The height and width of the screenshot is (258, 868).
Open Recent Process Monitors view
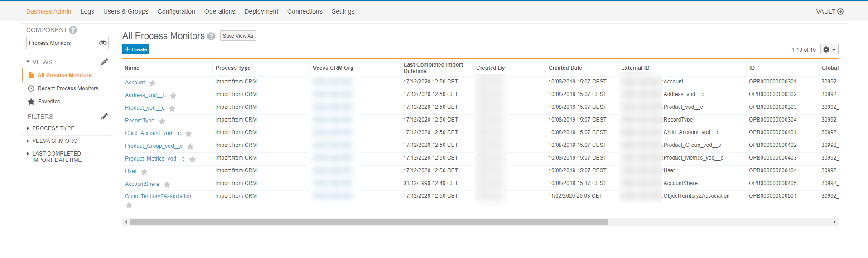(x=68, y=88)
